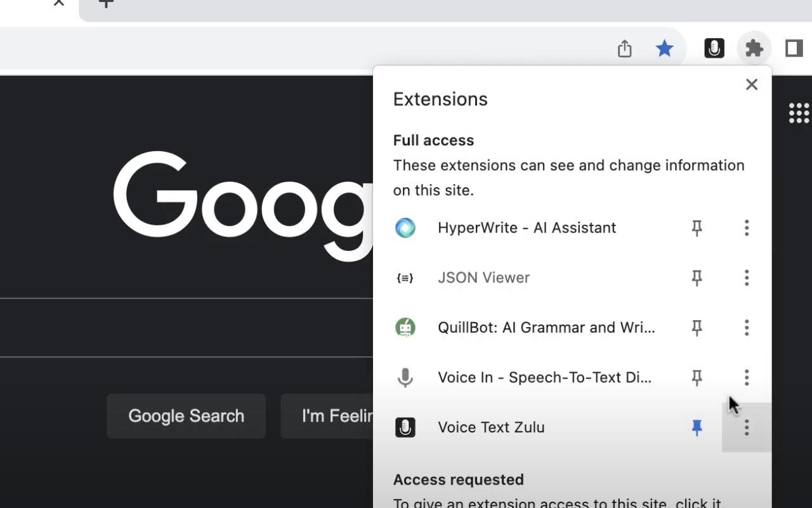Open more options for Voice In
The width and height of the screenshot is (812, 508).
(747, 377)
